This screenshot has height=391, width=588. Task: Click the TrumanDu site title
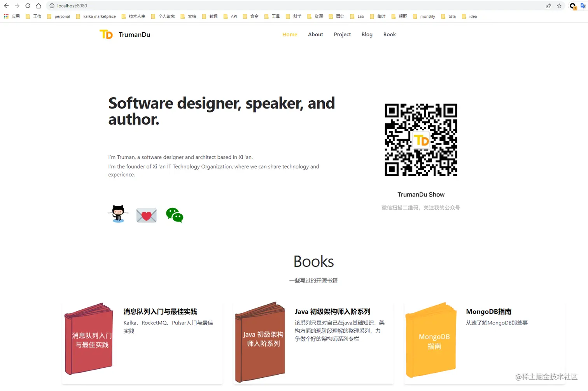(x=135, y=35)
